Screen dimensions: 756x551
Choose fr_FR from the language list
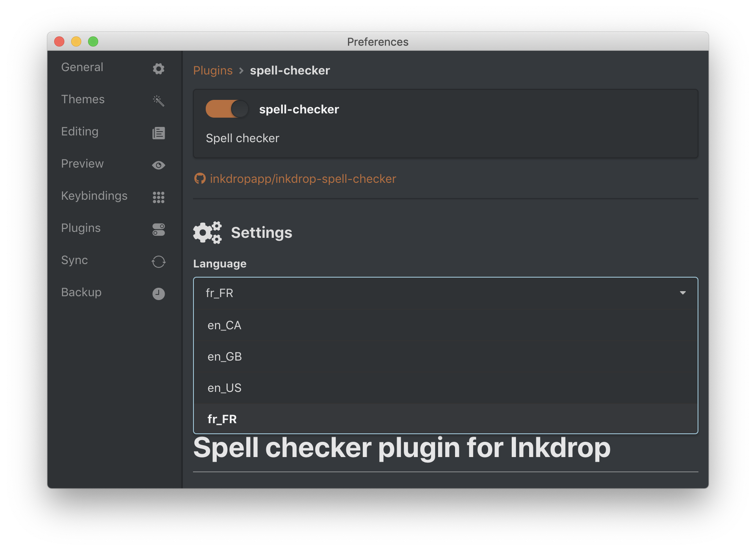click(445, 419)
